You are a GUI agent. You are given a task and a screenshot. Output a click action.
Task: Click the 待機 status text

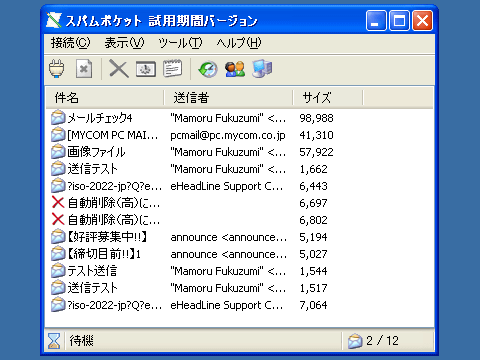[x=81, y=341]
